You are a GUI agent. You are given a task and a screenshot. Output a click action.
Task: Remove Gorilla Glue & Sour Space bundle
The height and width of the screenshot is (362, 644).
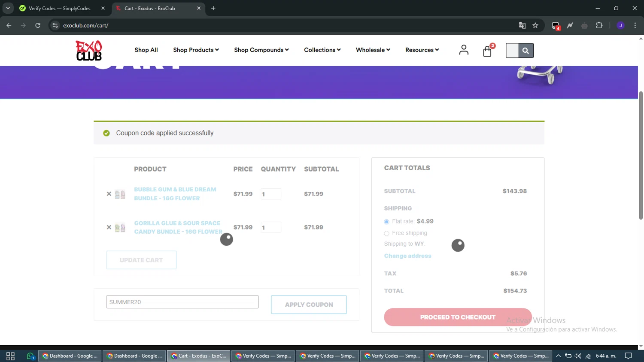tap(109, 227)
